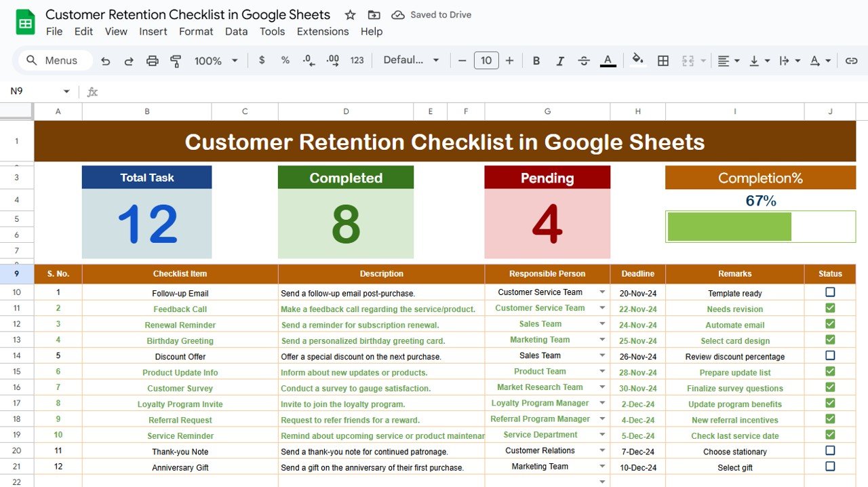Click the font size 10 field
Screen dimensions: 868x487
point(486,60)
